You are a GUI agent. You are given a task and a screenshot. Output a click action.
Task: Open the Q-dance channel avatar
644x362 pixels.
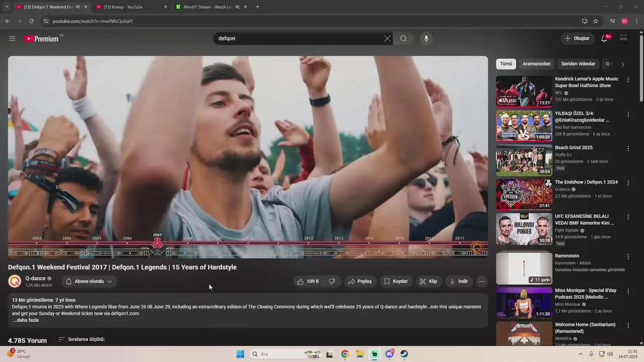point(15,282)
